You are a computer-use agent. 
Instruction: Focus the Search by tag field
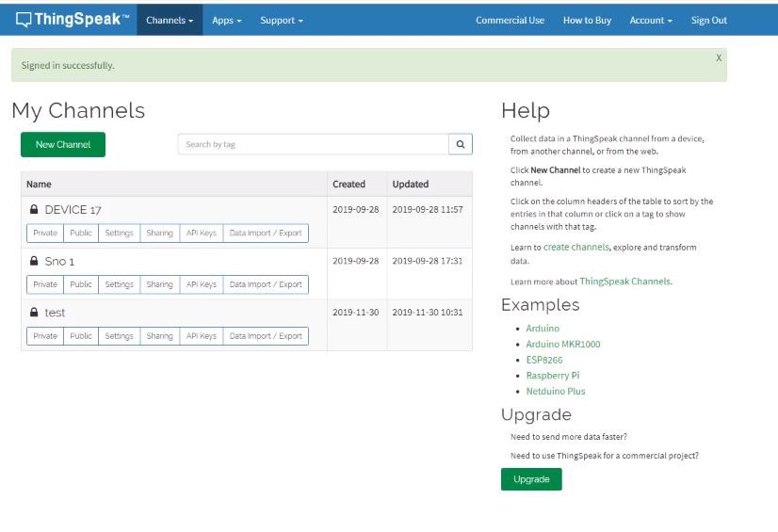(313, 144)
